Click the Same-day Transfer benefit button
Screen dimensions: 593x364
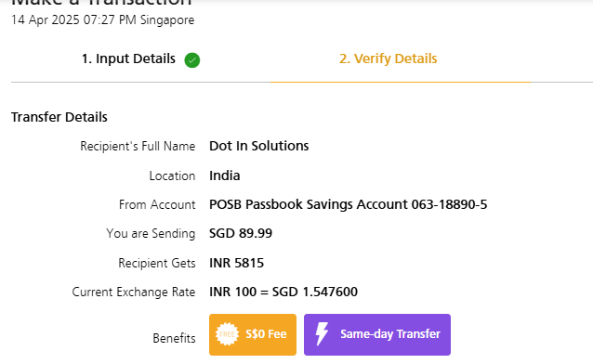(x=377, y=334)
